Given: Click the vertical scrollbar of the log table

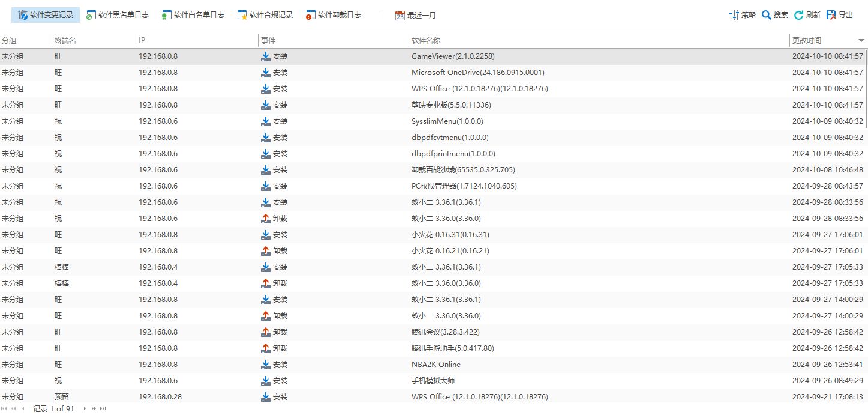Looking at the screenshot, I should coord(866,88).
